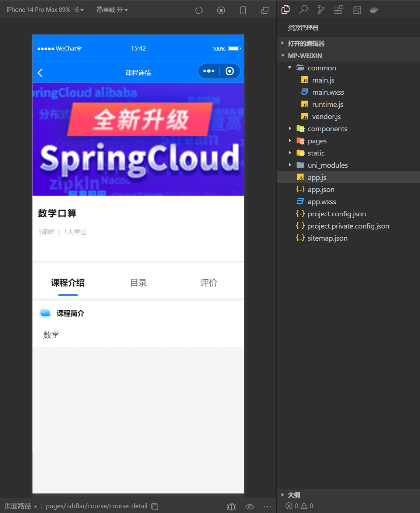Open the source control branch icon
The width and height of the screenshot is (420, 513).
321,10
